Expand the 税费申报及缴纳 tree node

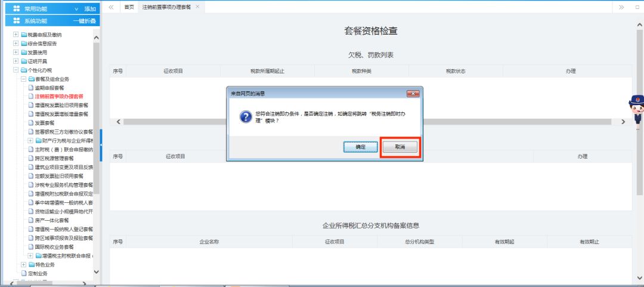(x=16, y=35)
